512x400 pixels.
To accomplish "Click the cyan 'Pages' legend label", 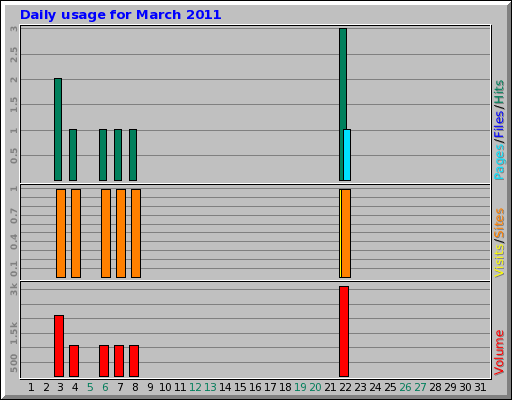I will (x=499, y=162).
